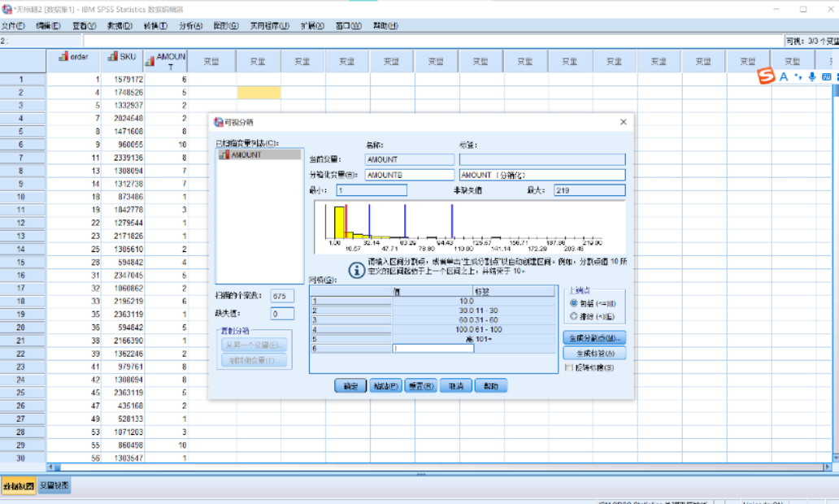Click the Sogou microphone voice input icon
839x504 pixels.
pos(812,77)
